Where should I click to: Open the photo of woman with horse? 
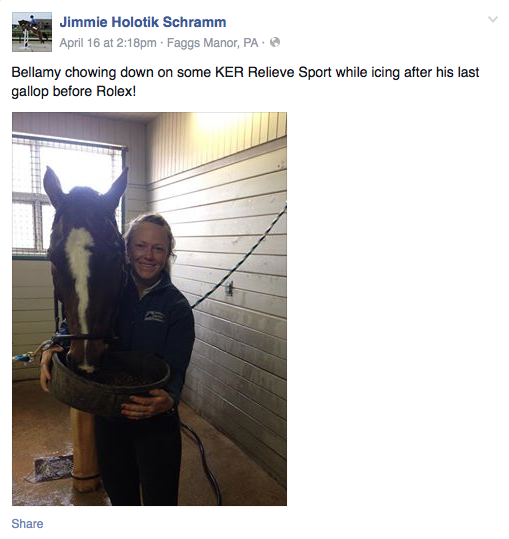coord(150,309)
